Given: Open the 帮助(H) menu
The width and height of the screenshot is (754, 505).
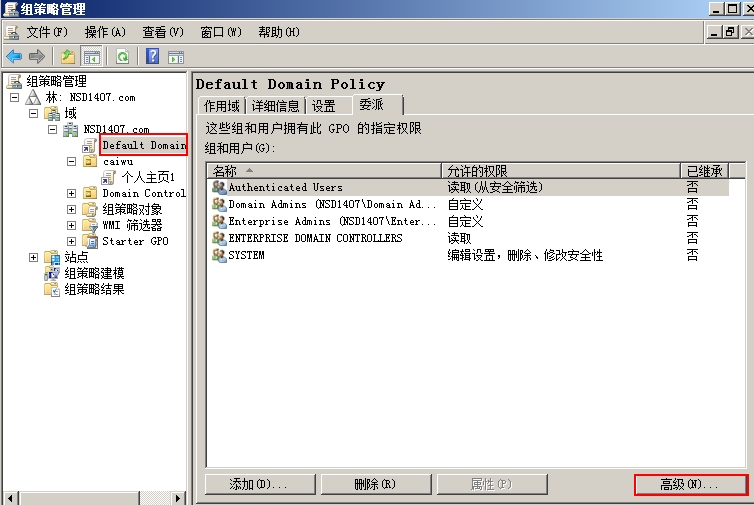Looking at the screenshot, I should 278,32.
